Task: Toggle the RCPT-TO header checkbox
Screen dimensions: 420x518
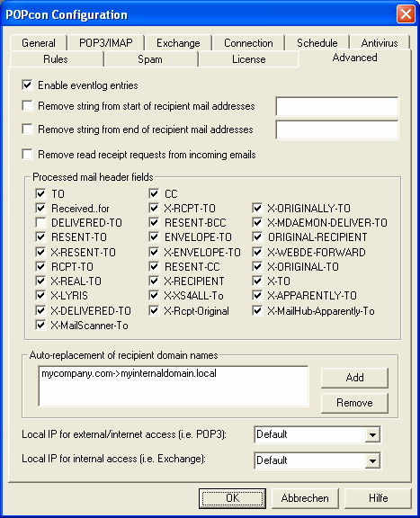Action: tap(40, 266)
